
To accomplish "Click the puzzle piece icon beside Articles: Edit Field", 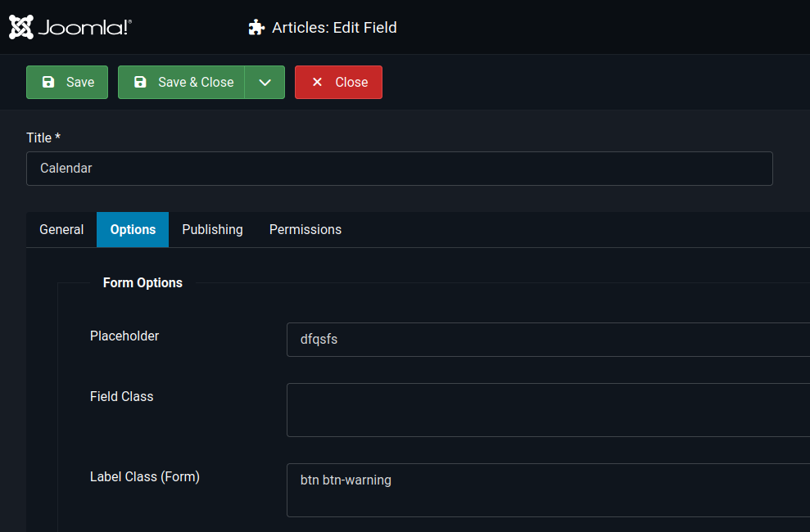I will click(256, 27).
